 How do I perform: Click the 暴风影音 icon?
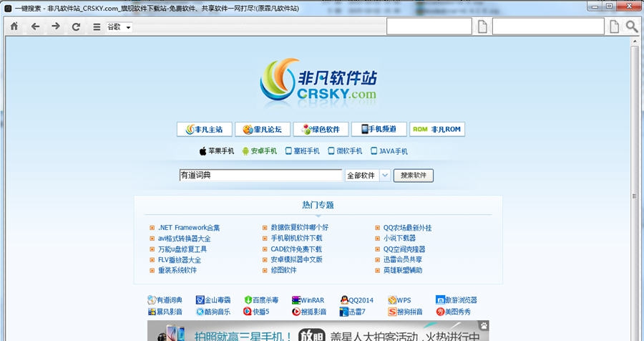click(152, 312)
